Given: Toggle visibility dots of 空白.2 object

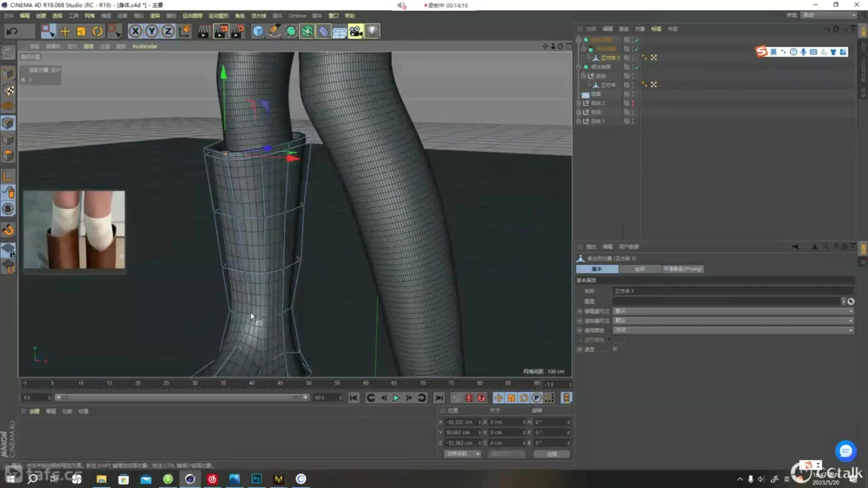Looking at the screenshot, I should coord(633,103).
